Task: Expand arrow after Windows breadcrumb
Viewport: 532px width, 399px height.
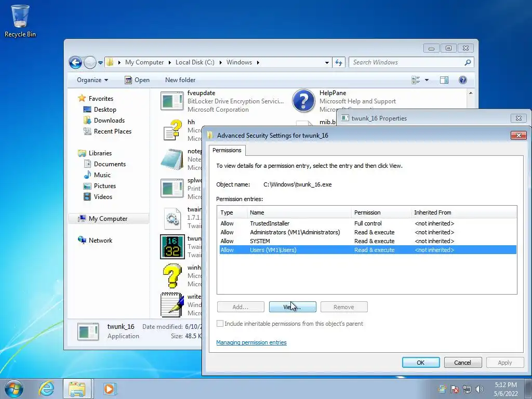Action: [x=258, y=62]
